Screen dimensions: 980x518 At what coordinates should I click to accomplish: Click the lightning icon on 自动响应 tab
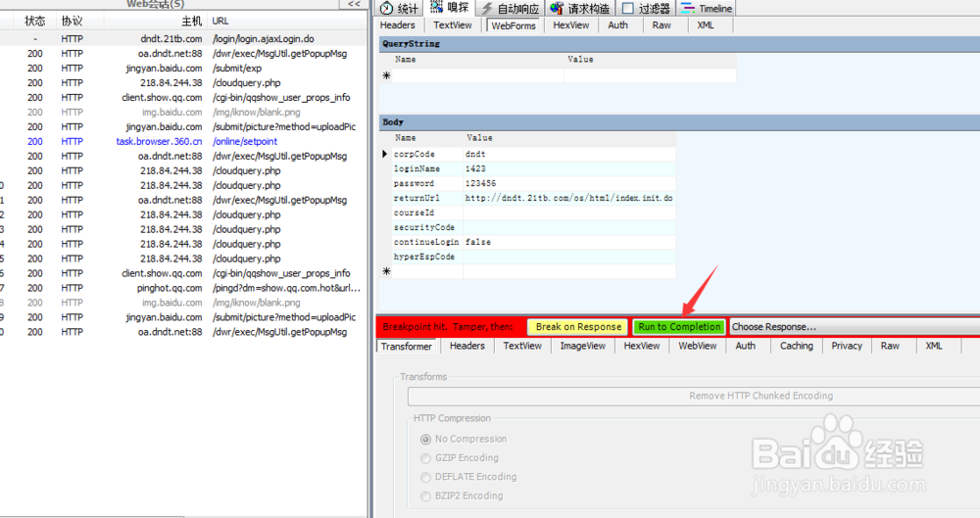(x=487, y=8)
